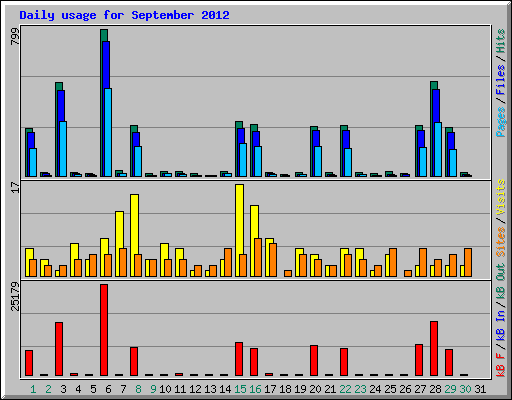Click day 15 on the x-axis
The image size is (512, 400).
[x=240, y=389]
